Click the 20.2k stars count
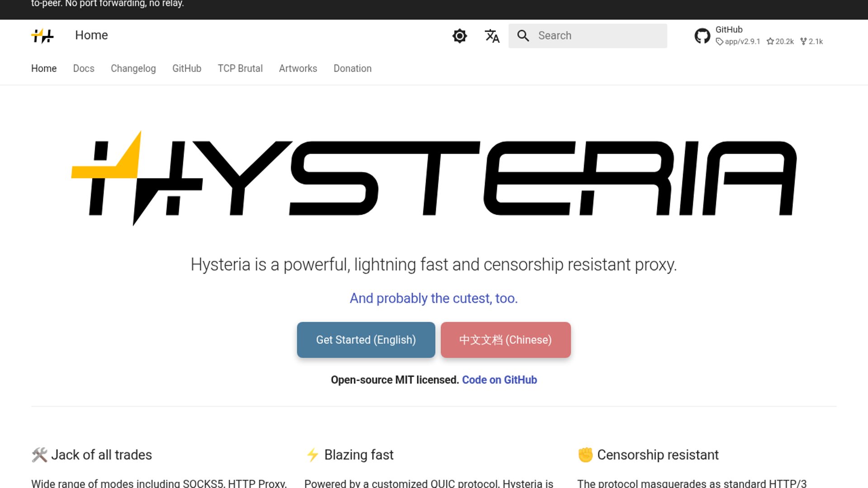 click(x=780, y=42)
